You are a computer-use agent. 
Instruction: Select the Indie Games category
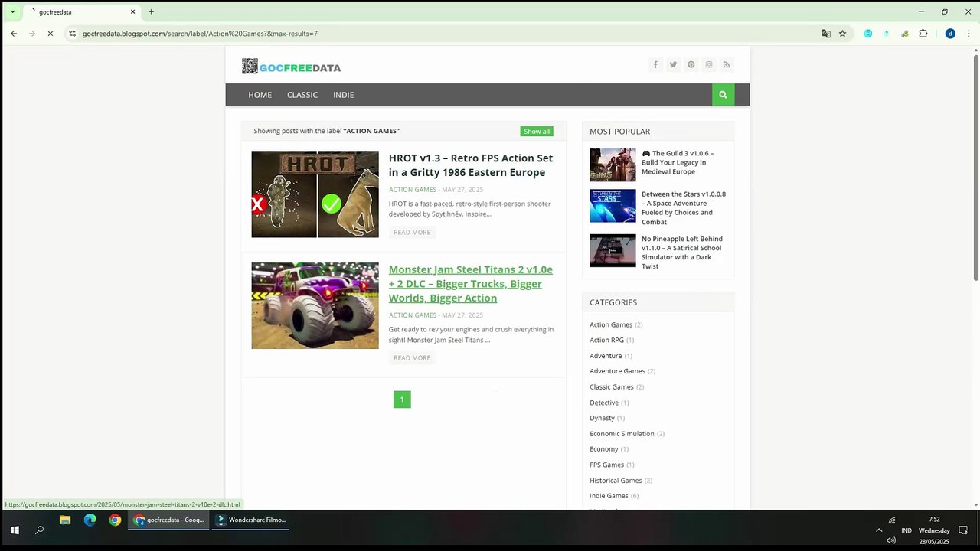click(x=609, y=496)
